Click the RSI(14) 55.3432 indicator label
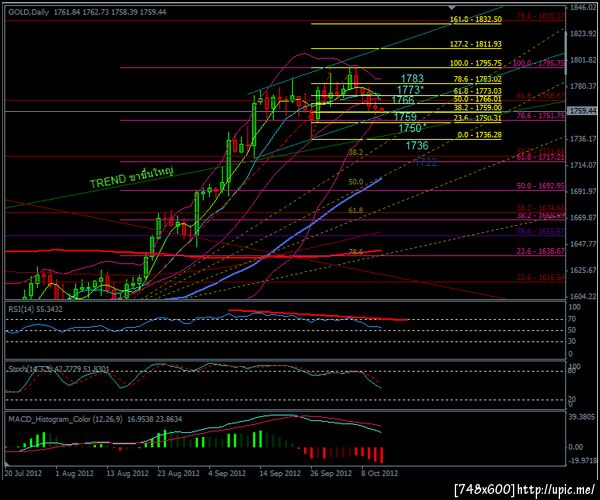This screenshot has height=500, width=600. [35, 309]
